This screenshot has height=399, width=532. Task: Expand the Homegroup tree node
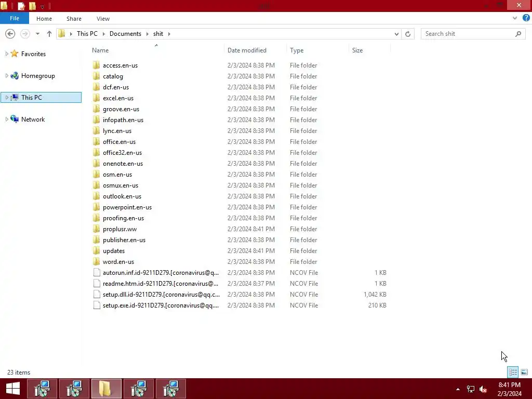6,76
